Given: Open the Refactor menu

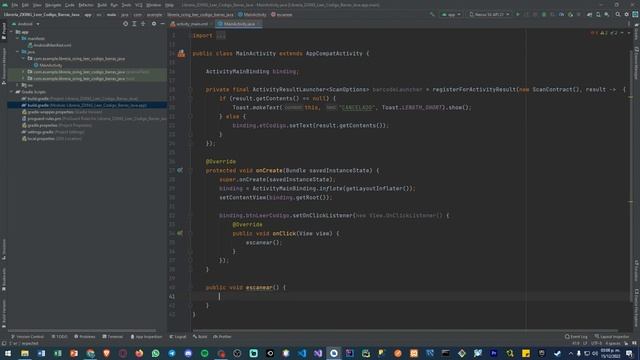Looking at the screenshot, I should pos(86,5).
